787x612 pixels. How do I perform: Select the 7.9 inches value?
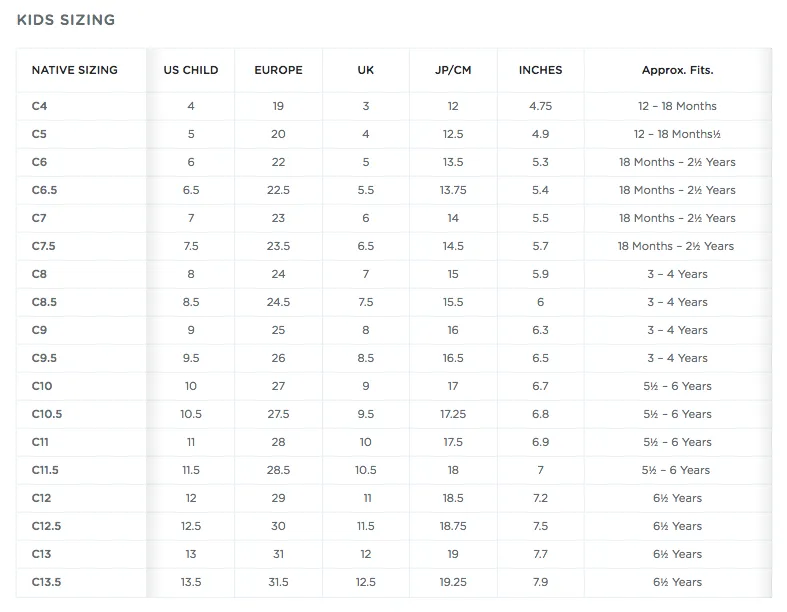click(541, 582)
